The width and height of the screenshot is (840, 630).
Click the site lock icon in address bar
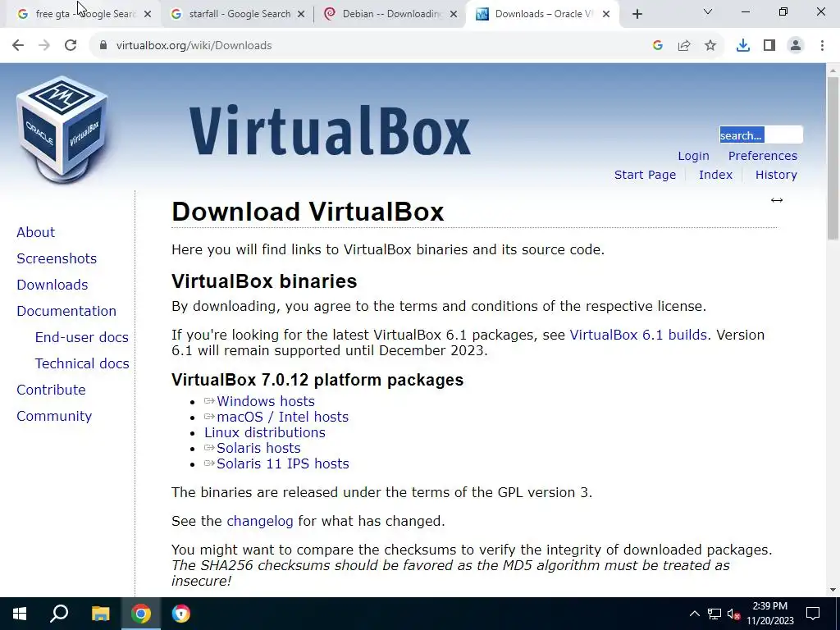103,46
